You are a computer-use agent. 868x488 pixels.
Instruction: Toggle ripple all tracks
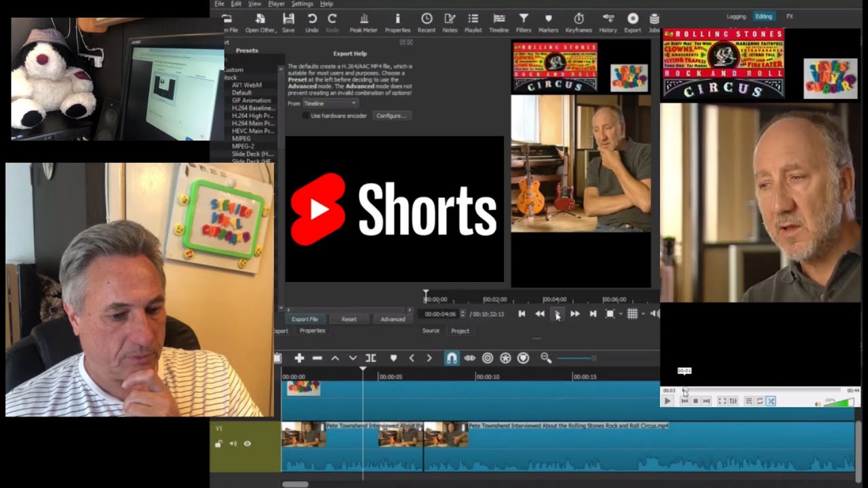pos(505,358)
